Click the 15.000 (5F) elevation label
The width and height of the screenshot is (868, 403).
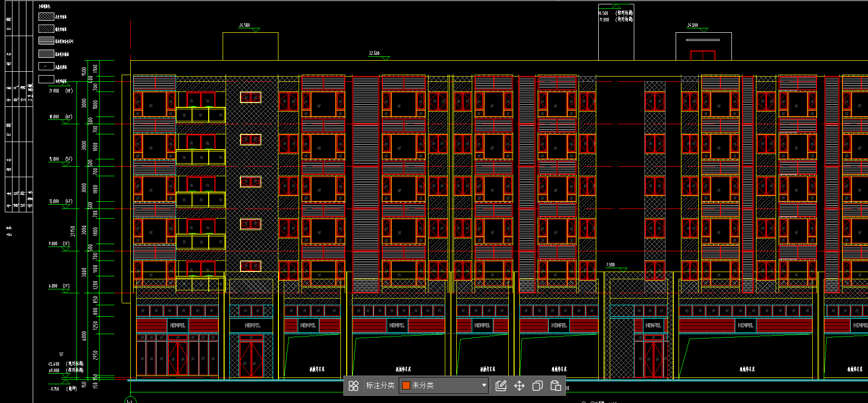point(61,159)
